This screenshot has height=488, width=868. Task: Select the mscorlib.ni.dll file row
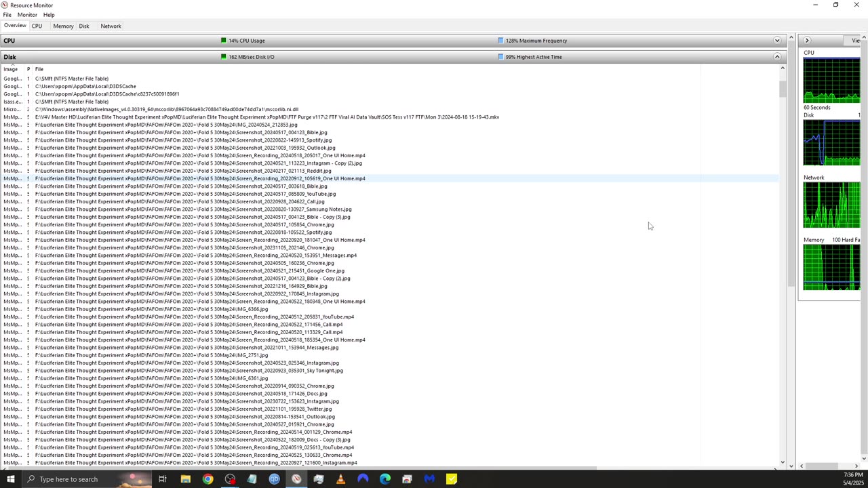[390, 109]
